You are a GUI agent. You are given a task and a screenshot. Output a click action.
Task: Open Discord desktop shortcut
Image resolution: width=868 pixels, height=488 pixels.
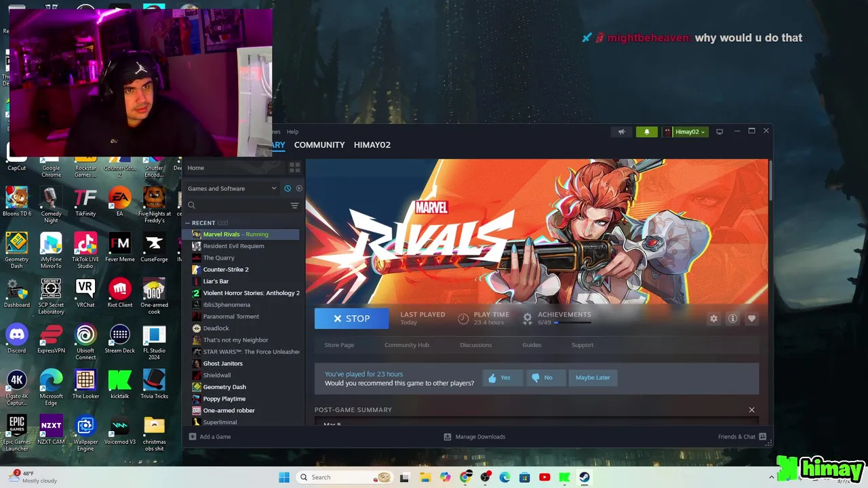tap(16, 338)
